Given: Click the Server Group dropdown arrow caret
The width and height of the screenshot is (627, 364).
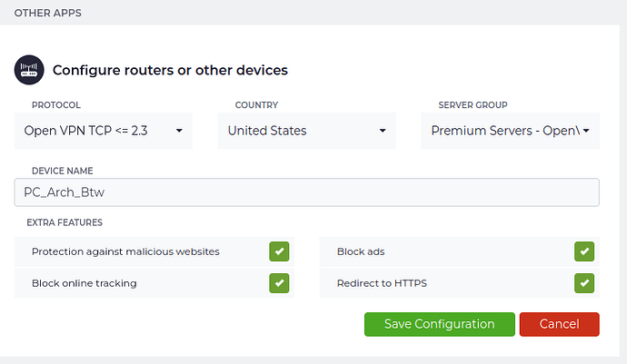Looking at the screenshot, I should (586, 131).
